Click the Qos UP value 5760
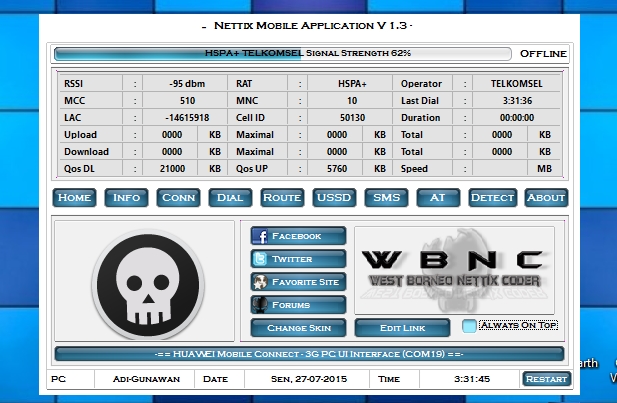 coord(337,168)
